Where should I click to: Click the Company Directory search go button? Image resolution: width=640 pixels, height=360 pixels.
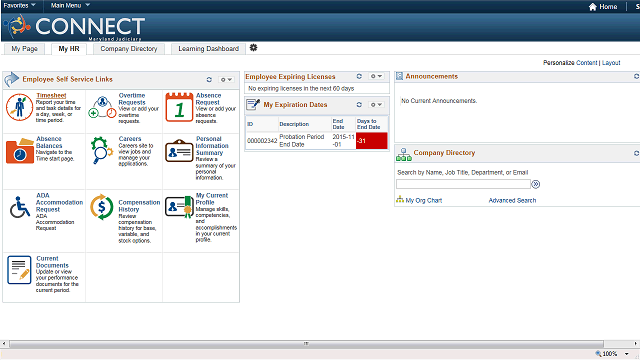pos(536,184)
